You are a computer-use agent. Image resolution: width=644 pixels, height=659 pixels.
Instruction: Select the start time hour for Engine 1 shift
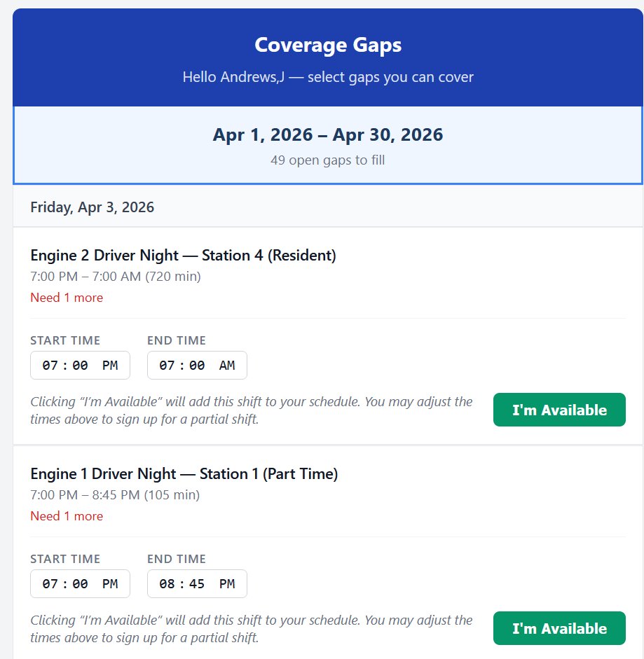tap(50, 584)
